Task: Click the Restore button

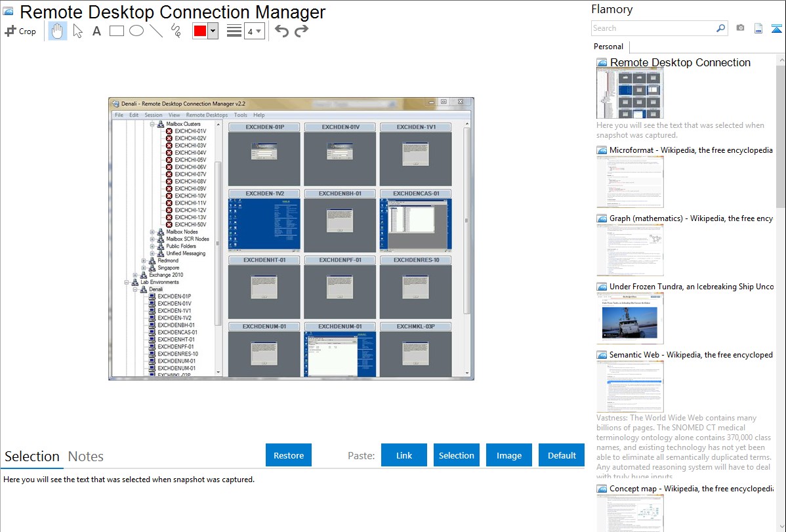Action: [x=289, y=455]
